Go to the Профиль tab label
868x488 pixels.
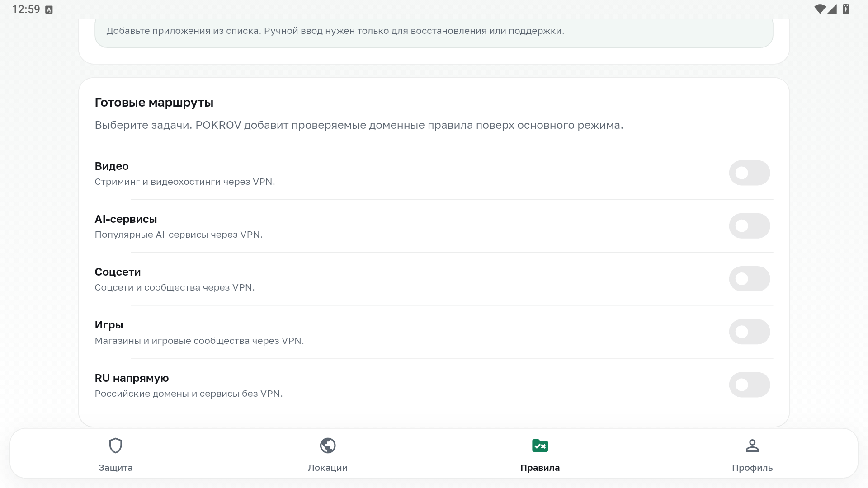point(752,468)
